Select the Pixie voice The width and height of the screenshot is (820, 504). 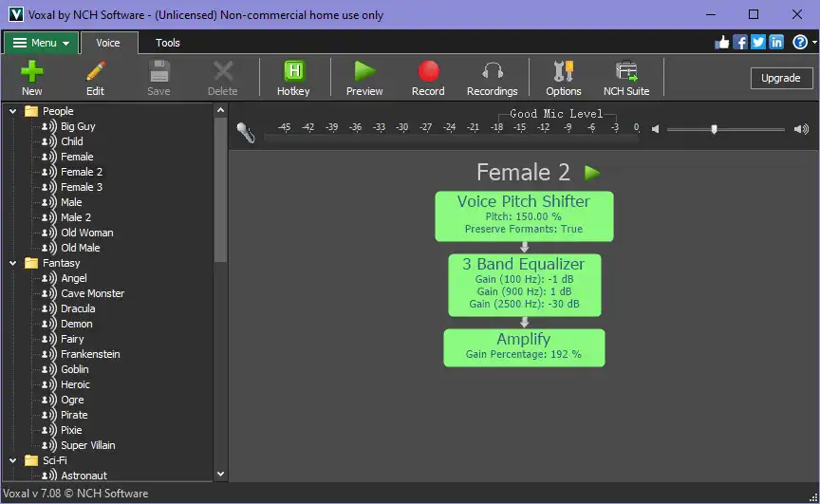click(x=71, y=430)
